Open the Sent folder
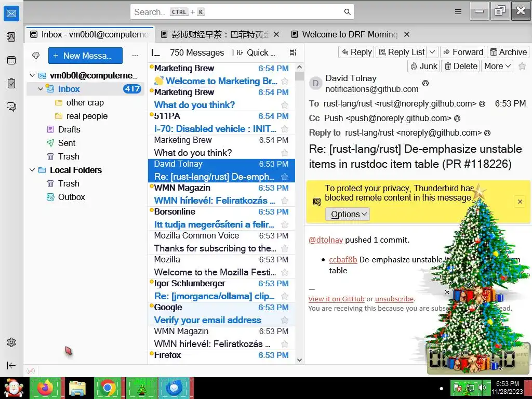The width and height of the screenshot is (532, 399). (x=67, y=143)
